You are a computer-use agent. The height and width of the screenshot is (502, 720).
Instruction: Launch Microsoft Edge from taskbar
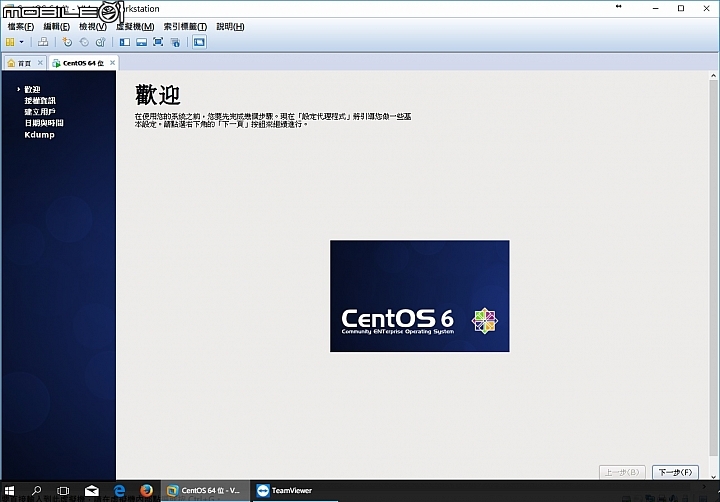coord(119,491)
